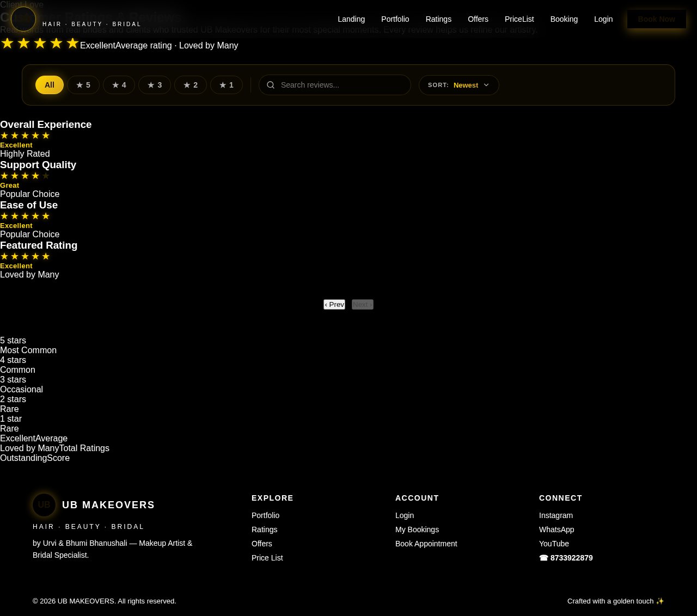Open Landing in the top navigation
This screenshot has width=697, height=616.
click(351, 19)
